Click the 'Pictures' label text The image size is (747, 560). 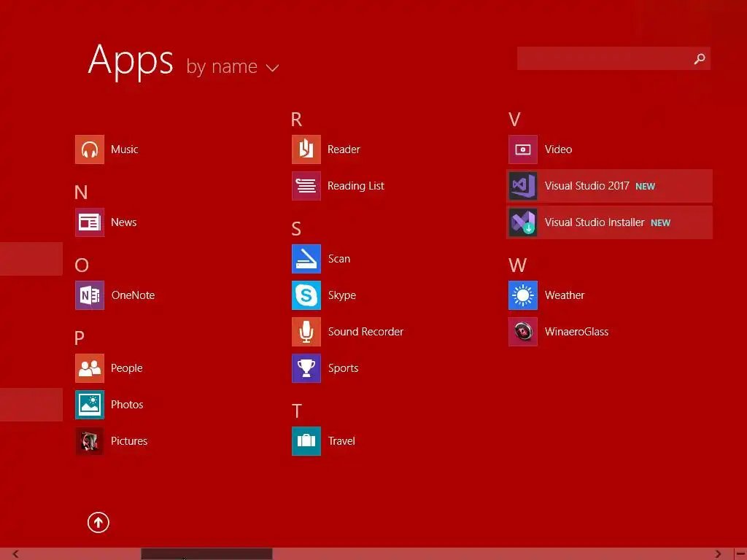tap(129, 441)
